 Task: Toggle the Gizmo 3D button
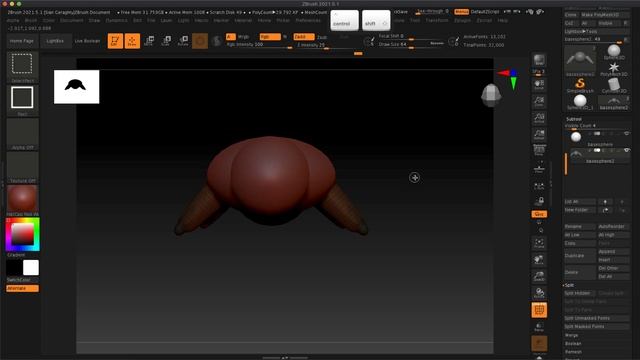tap(200, 41)
